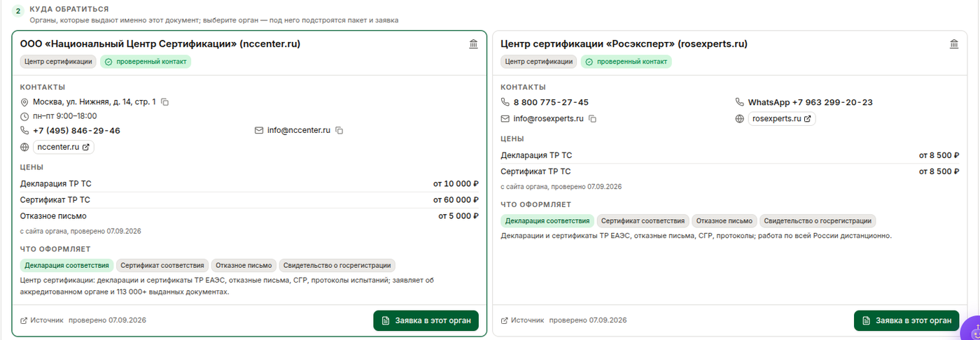Open rosexperts.ru website link
This screenshot has width=980, height=340.
coord(782,119)
